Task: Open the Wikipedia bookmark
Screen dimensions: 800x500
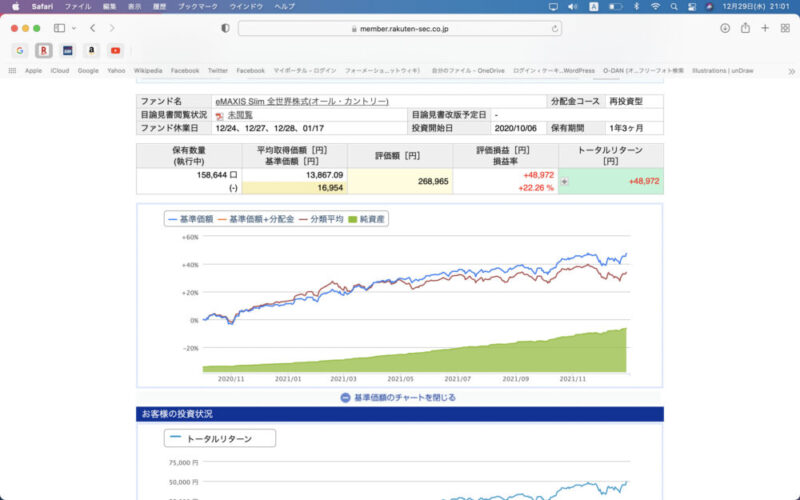Action: coord(148,71)
